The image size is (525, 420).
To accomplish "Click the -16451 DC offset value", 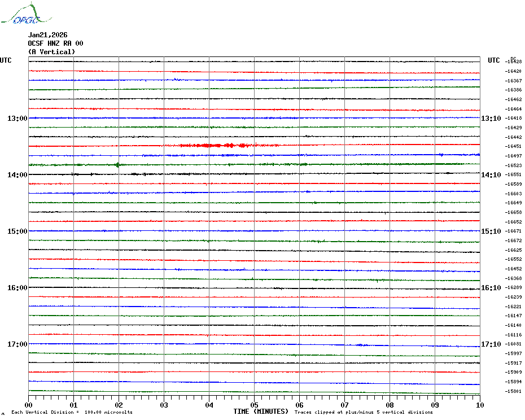I will pos(513,146).
